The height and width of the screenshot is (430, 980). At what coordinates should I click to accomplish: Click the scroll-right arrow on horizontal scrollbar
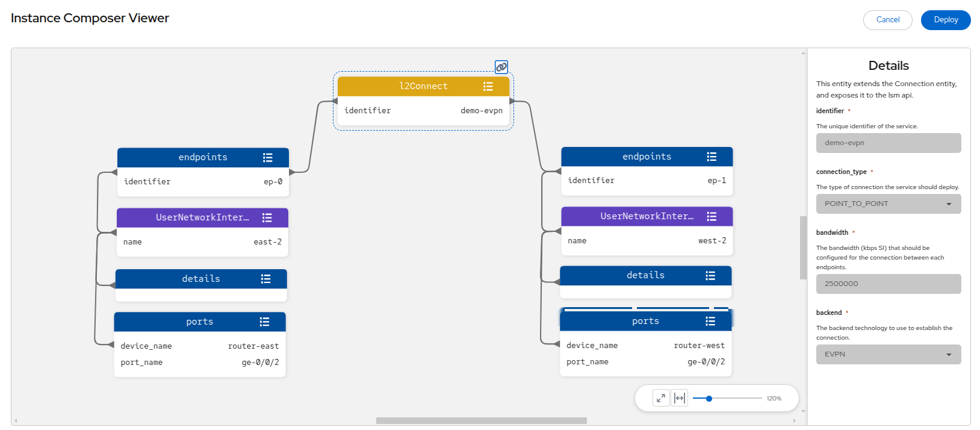[x=795, y=421]
